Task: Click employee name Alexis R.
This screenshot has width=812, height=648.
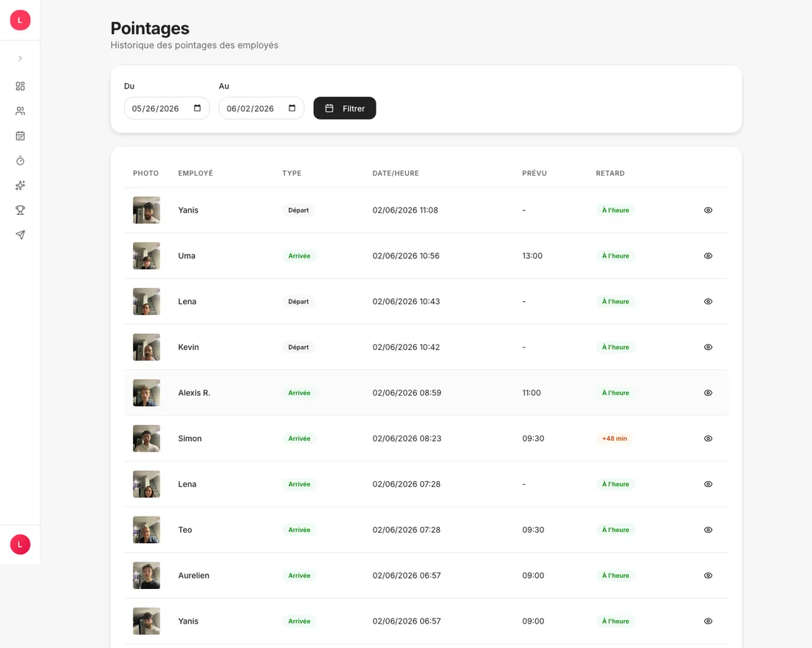Action: [x=194, y=393]
